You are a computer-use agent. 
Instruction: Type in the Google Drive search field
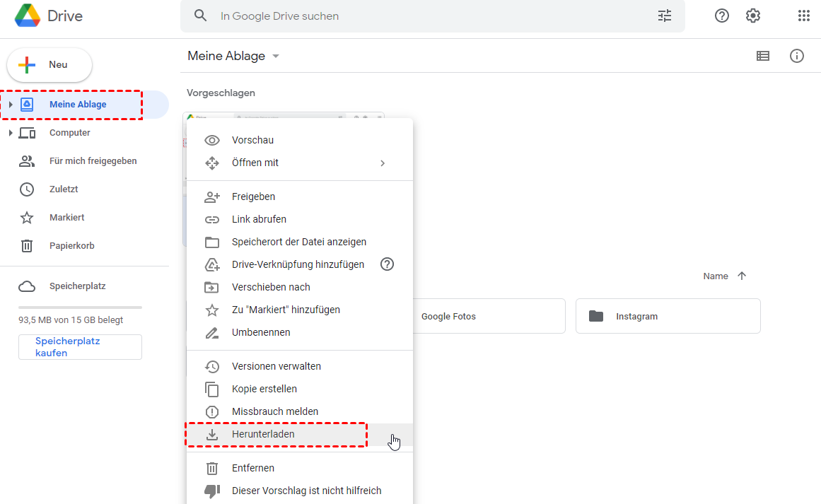424,16
